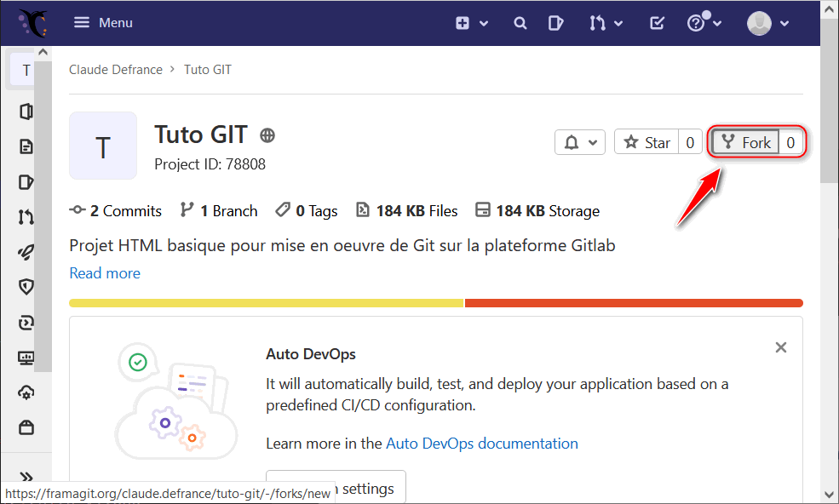Open Packages sidebar icon

click(26, 427)
